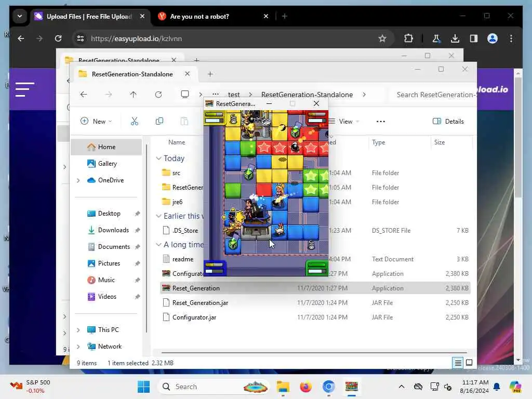Open Windows Start button
Image resolution: width=532 pixels, height=399 pixels.
143,387
